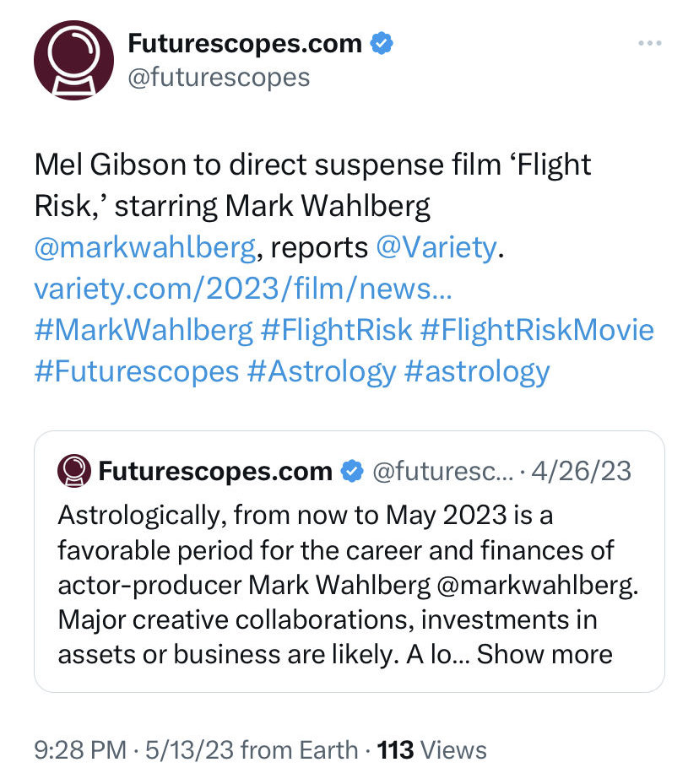Select the #Futurescopes hashtag

click(x=137, y=372)
